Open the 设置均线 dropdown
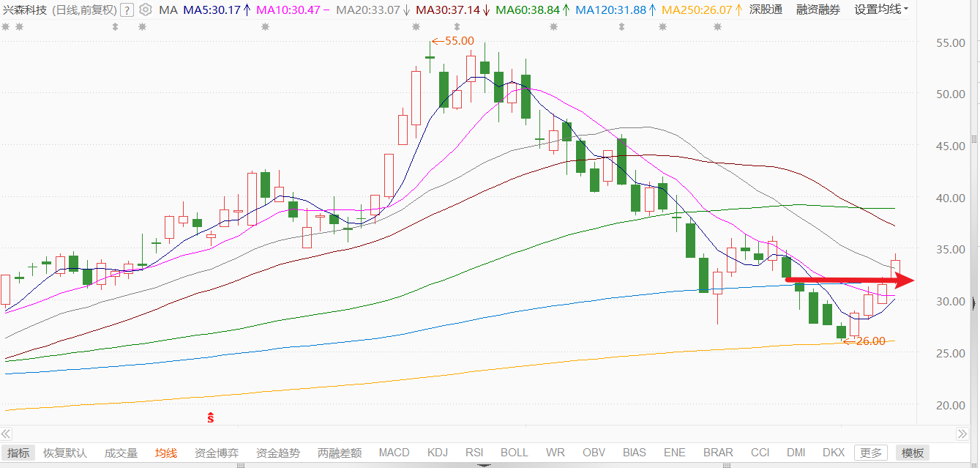The width and height of the screenshot is (980, 468). tap(882, 10)
